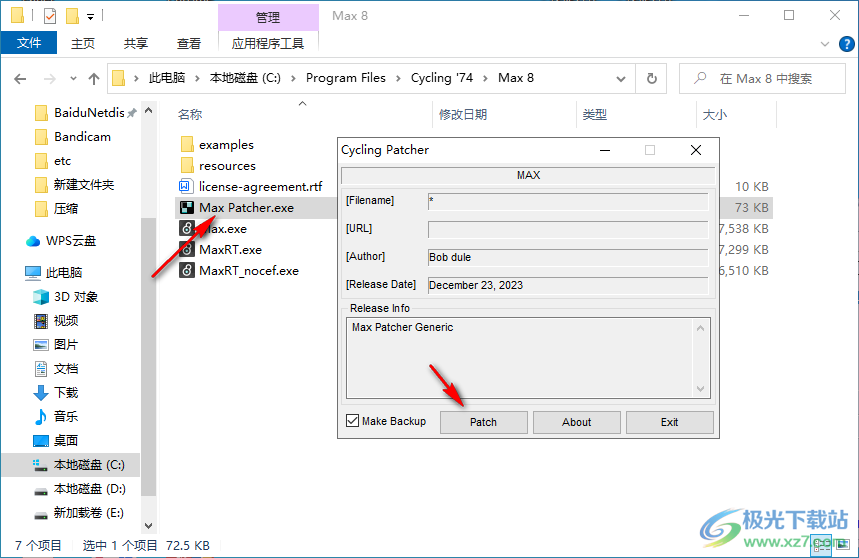Sort by the 大小 column header

point(715,114)
